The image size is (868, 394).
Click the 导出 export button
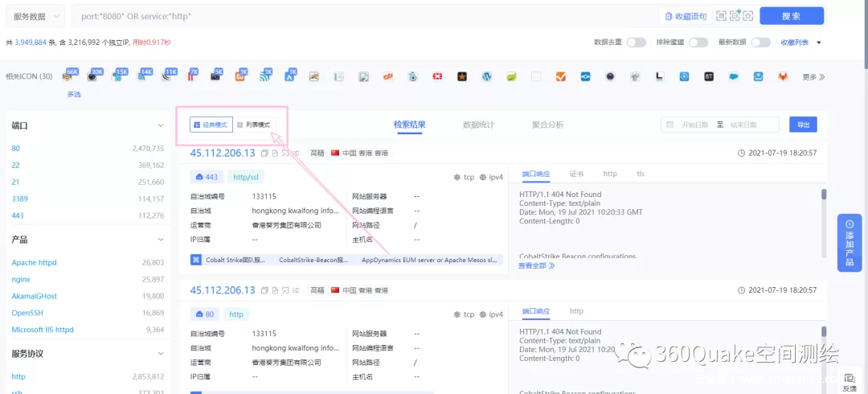[803, 125]
